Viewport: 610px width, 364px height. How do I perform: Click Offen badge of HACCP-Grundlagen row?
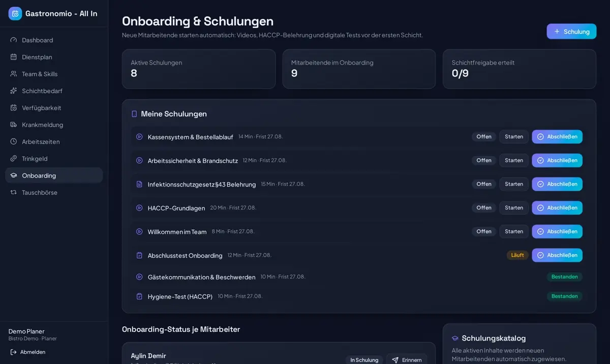pyautogui.click(x=484, y=208)
